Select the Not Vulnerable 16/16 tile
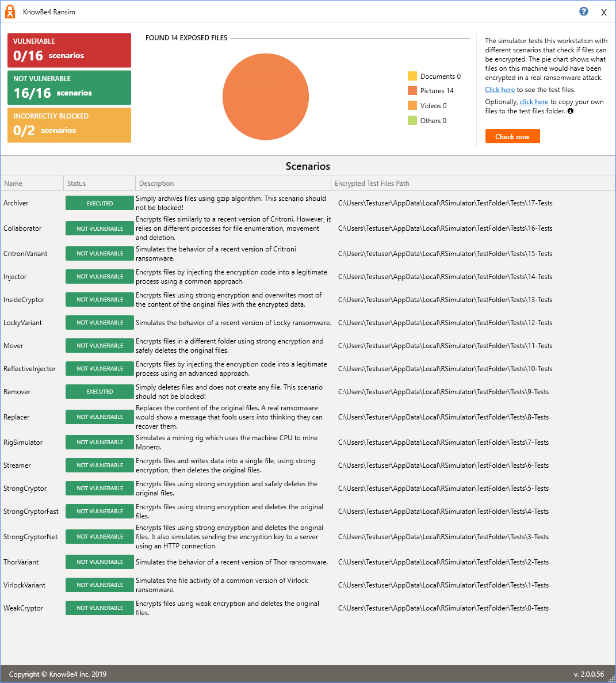 tap(69, 87)
